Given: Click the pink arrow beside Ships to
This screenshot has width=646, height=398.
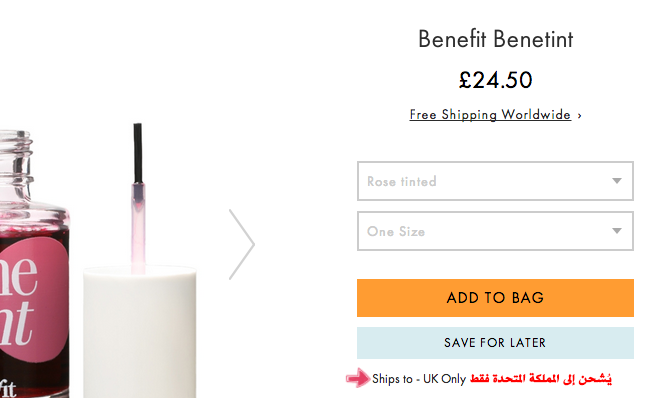Looking at the screenshot, I should coord(358,378).
